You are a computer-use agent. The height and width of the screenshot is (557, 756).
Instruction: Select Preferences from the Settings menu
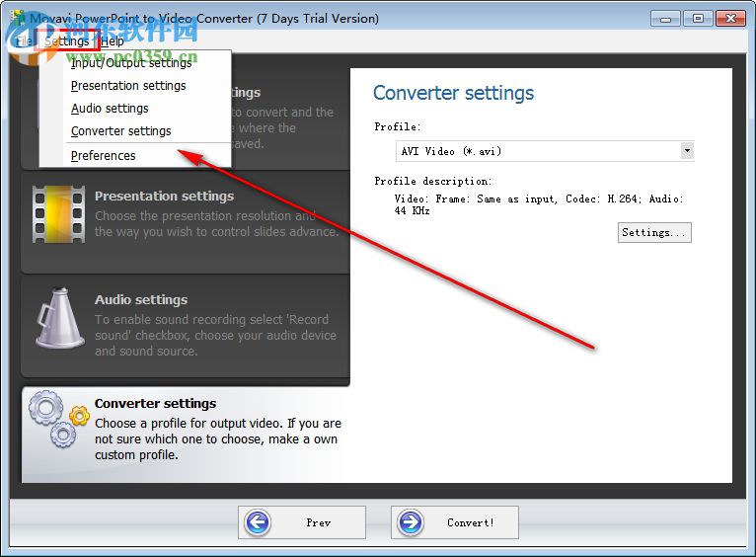click(104, 155)
